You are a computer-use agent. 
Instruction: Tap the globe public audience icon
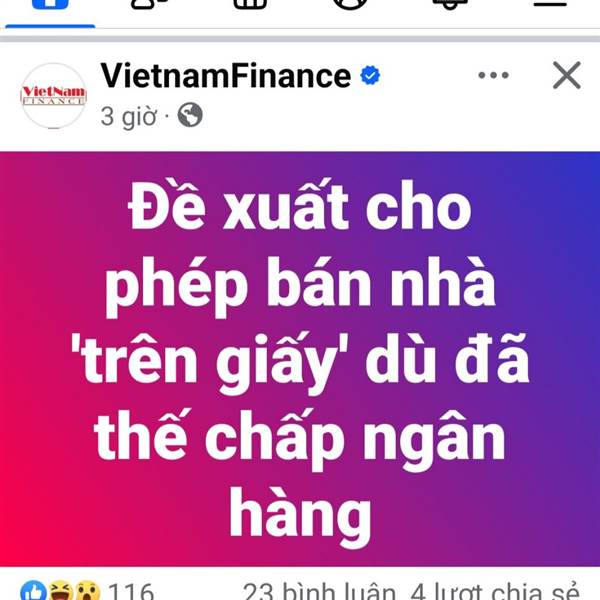(190, 115)
